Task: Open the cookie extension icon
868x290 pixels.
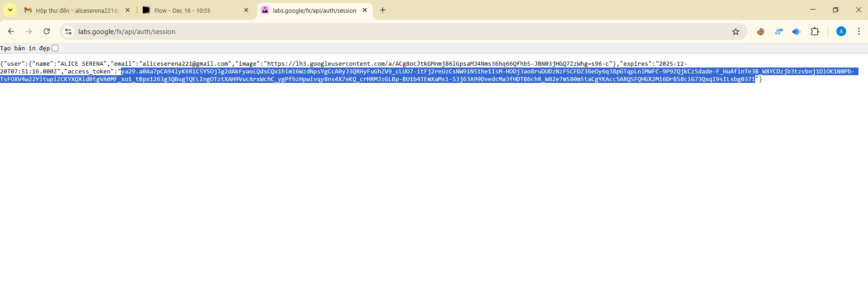Action: point(761,31)
